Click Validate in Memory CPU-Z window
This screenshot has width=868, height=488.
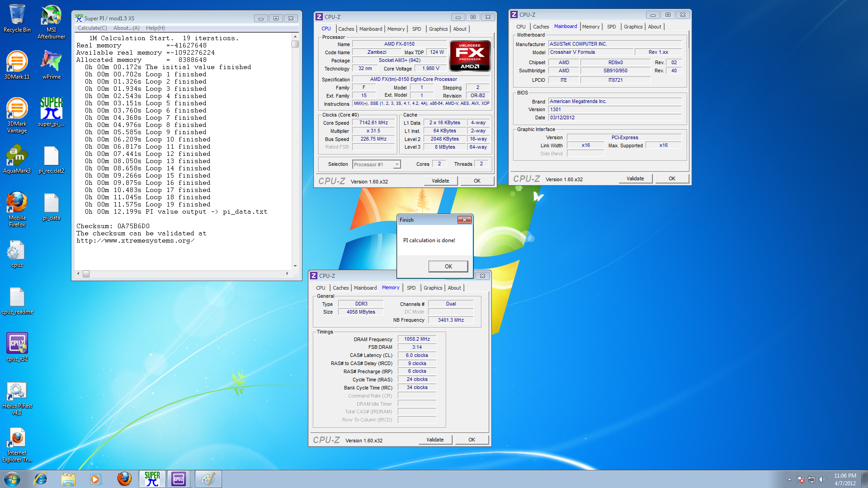pyautogui.click(x=435, y=440)
